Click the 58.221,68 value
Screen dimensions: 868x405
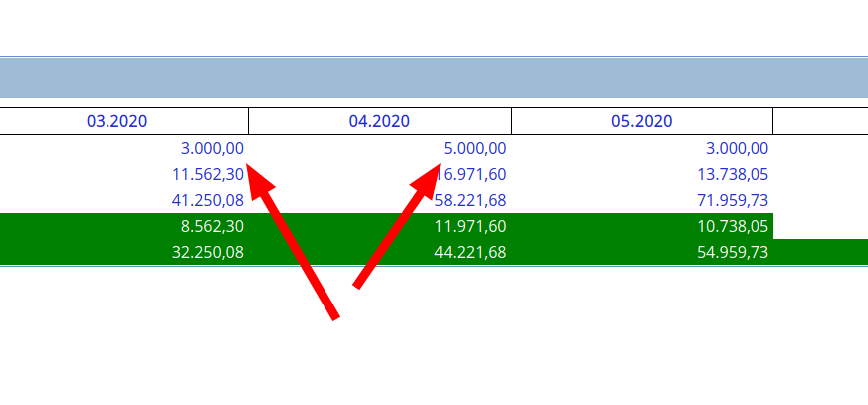pos(471,200)
